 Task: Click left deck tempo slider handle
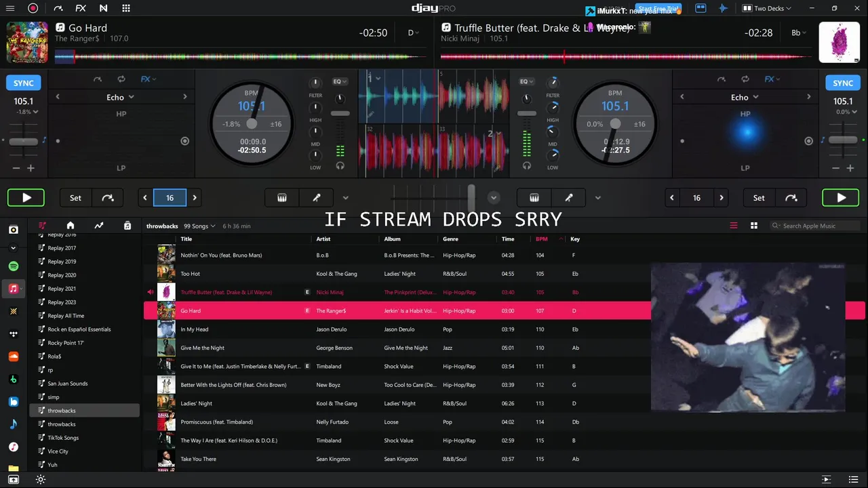click(x=24, y=141)
